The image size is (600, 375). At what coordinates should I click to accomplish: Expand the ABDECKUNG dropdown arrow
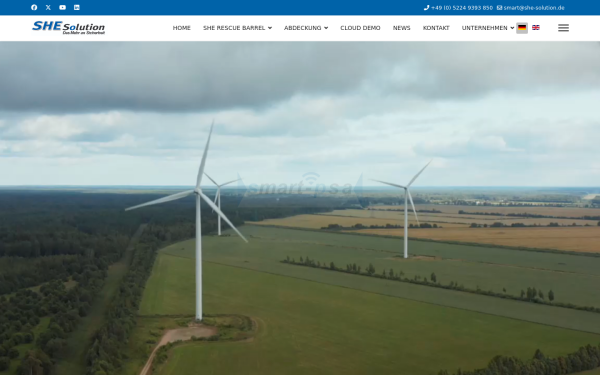(x=326, y=28)
